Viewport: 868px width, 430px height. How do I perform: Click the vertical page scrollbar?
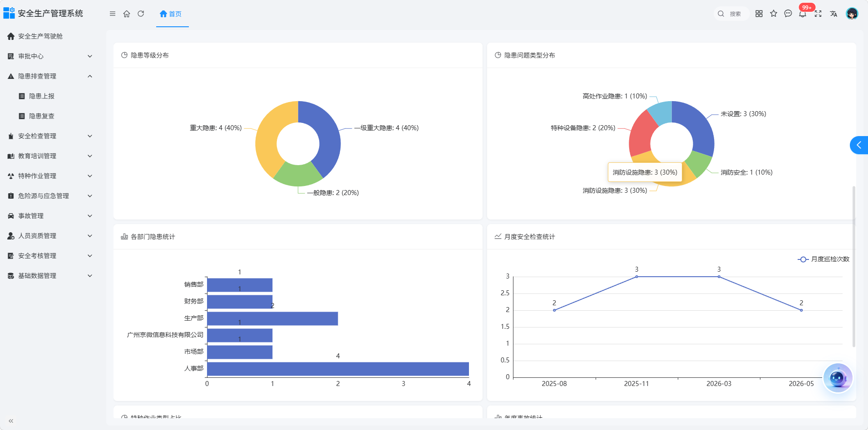853,266
